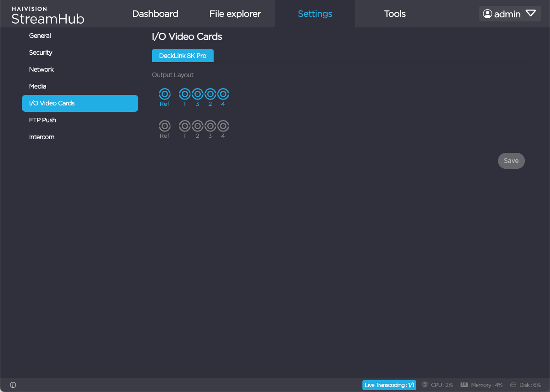Viewport: 550px width, 392px height.
Task: Click the Live Transcoding status indicator
Action: [389, 385]
